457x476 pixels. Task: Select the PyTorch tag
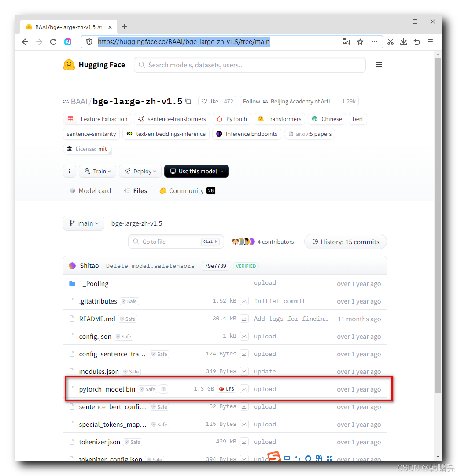click(232, 119)
